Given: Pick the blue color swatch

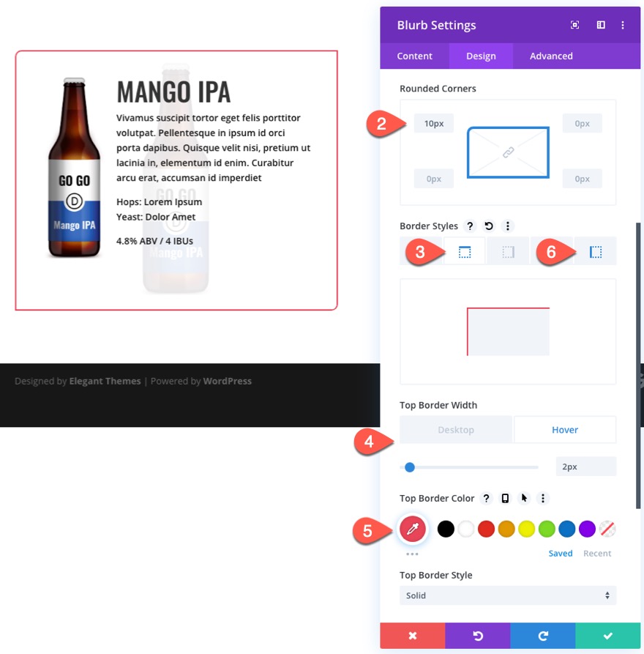Looking at the screenshot, I should coord(567,529).
